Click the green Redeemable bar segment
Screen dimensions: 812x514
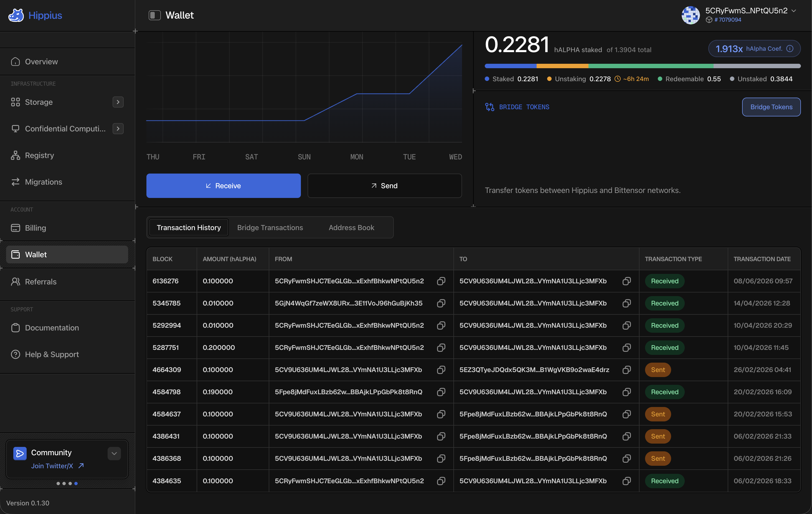click(x=651, y=66)
